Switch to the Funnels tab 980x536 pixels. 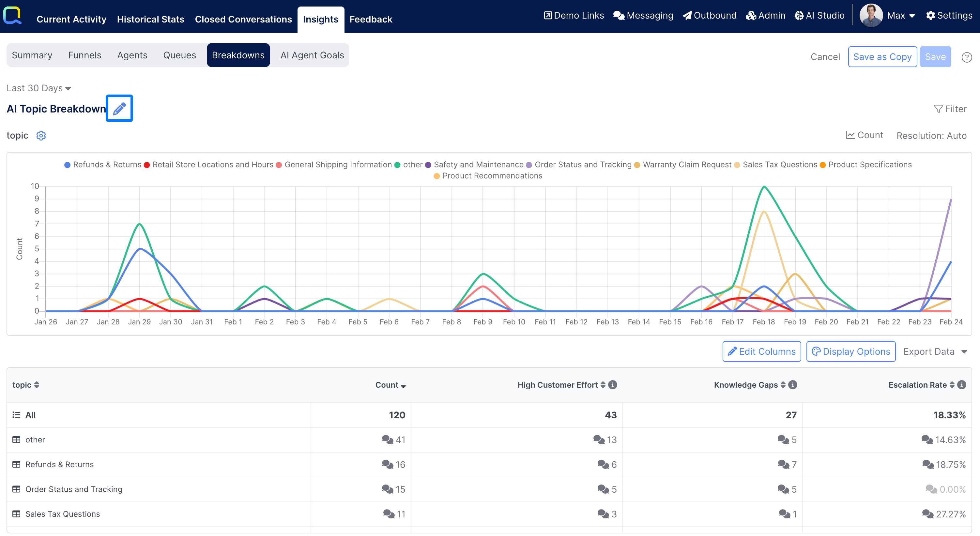(84, 55)
